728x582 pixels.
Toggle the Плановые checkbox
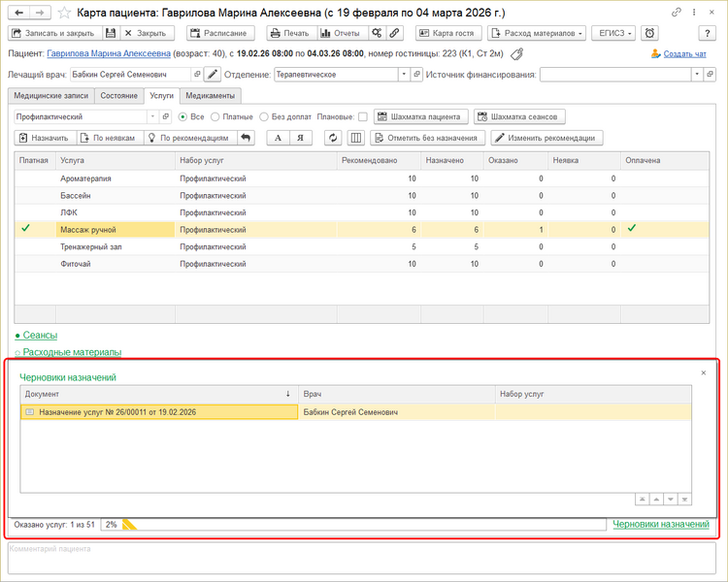(x=362, y=116)
